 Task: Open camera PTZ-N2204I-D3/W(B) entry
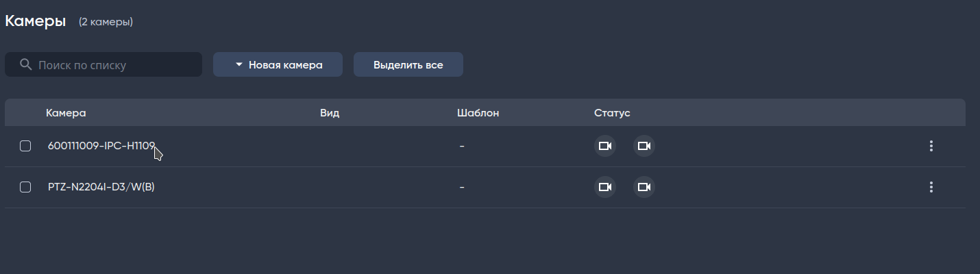tap(101, 187)
